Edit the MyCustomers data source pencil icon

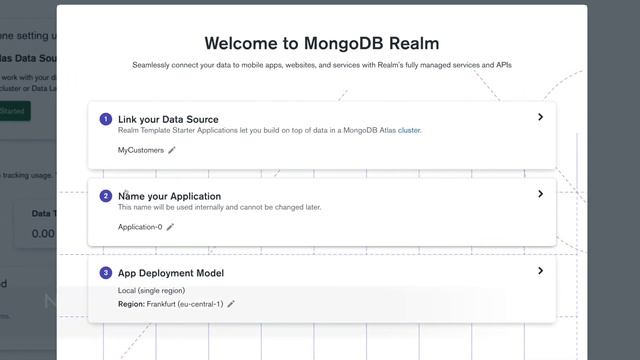click(x=172, y=150)
